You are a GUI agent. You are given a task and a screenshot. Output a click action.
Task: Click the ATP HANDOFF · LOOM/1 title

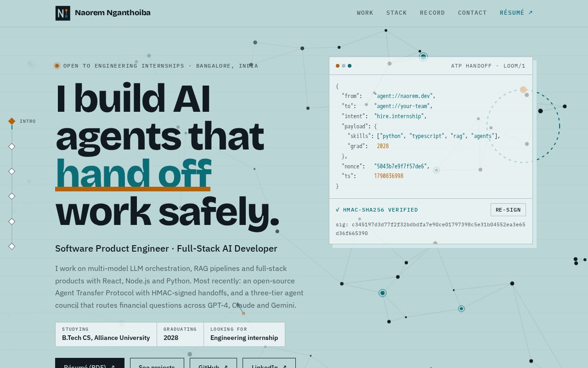tap(488, 66)
